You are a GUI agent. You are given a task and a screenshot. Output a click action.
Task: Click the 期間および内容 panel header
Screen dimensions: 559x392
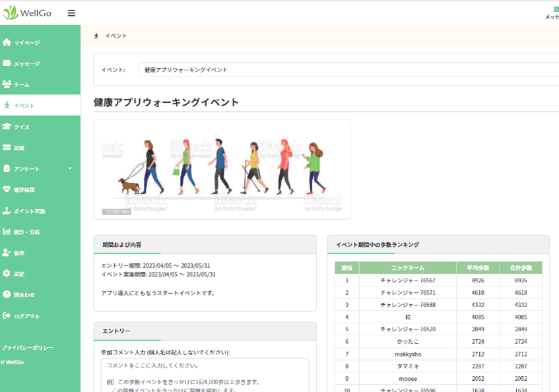click(x=205, y=244)
